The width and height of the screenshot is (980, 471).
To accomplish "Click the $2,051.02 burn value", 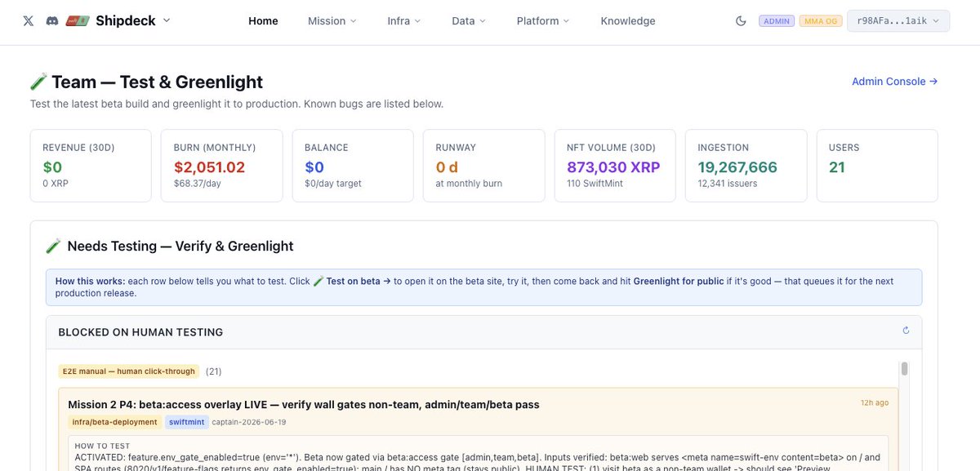I will pos(209,167).
